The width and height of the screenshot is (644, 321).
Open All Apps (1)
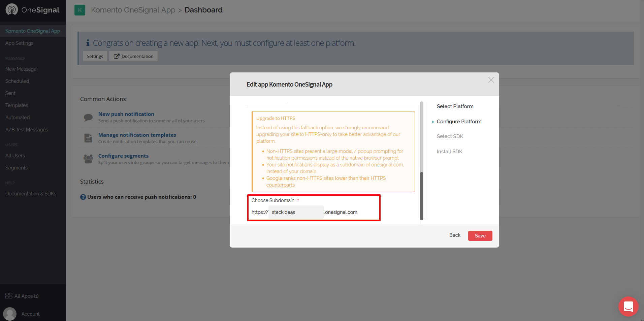coord(27,296)
